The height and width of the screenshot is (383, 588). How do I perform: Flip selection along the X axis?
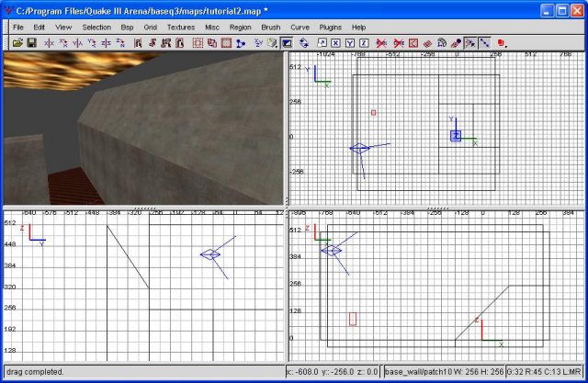pyautogui.click(x=49, y=43)
